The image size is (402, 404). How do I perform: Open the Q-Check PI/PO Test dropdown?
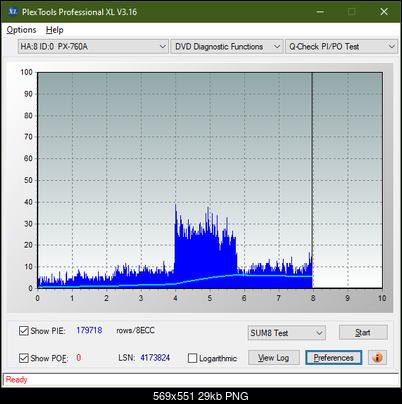(x=341, y=47)
